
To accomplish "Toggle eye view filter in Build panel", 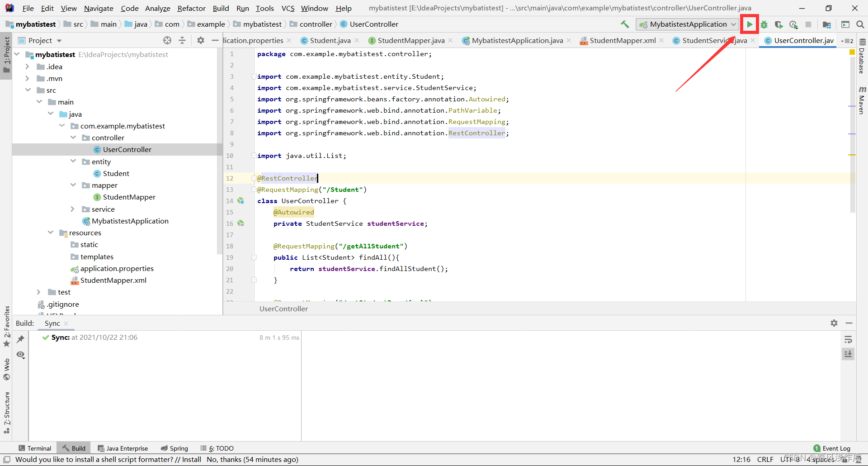I will coord(20,355).
